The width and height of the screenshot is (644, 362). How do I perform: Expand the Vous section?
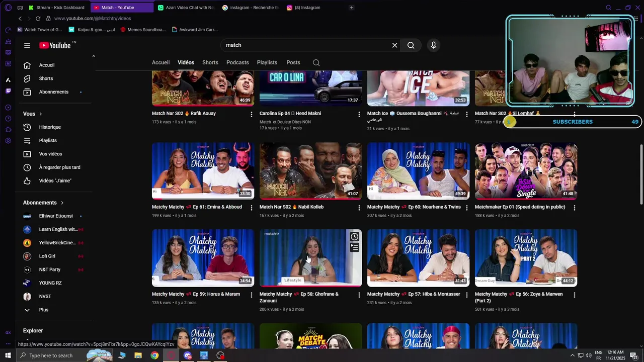33,114
